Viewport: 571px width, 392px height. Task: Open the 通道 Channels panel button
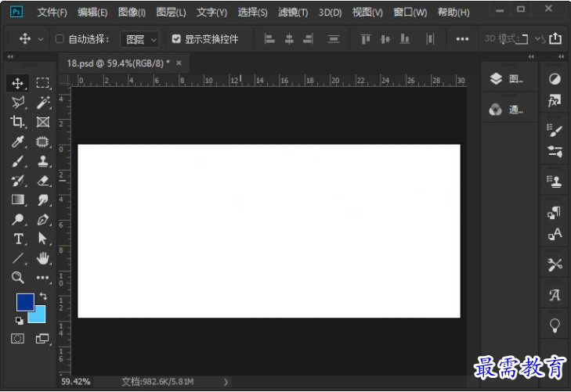tap(507, 109)
